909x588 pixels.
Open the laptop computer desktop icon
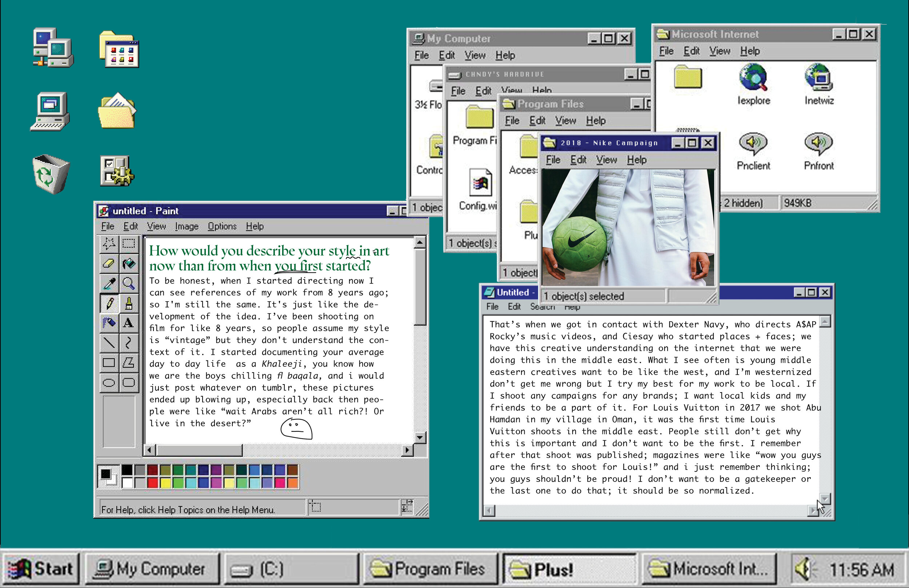click(51, 112)
